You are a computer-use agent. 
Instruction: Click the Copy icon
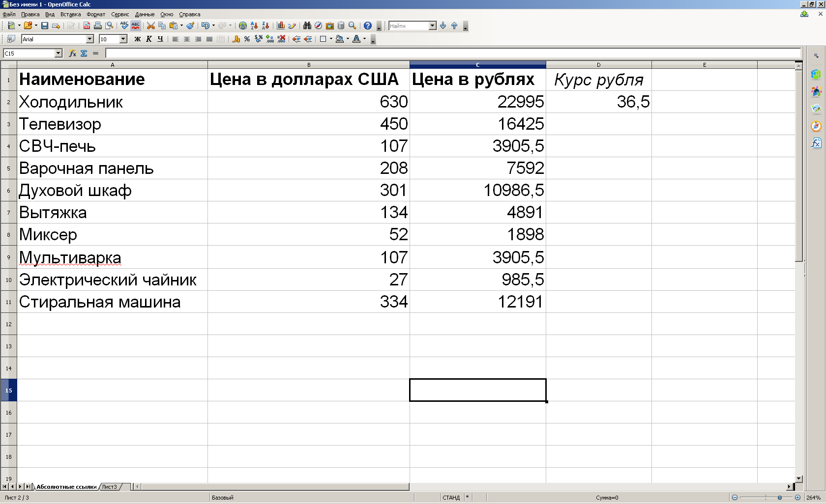click(x=162, y=26)
